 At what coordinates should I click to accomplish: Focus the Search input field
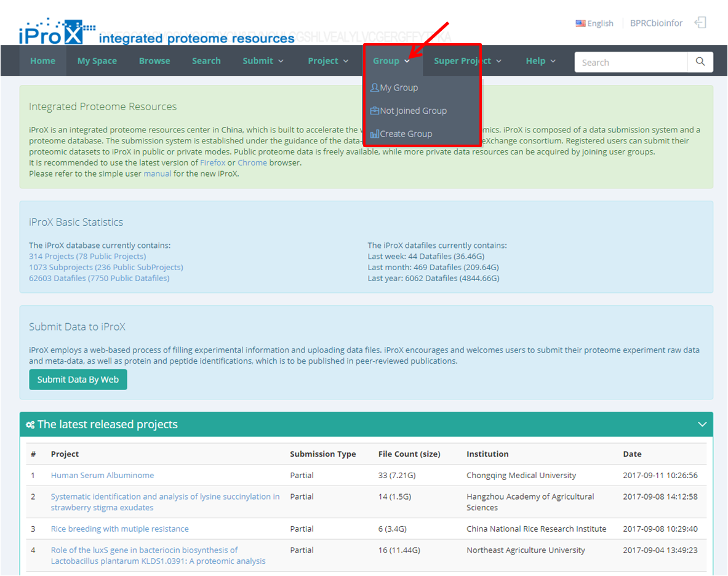[x=631, y=62]
